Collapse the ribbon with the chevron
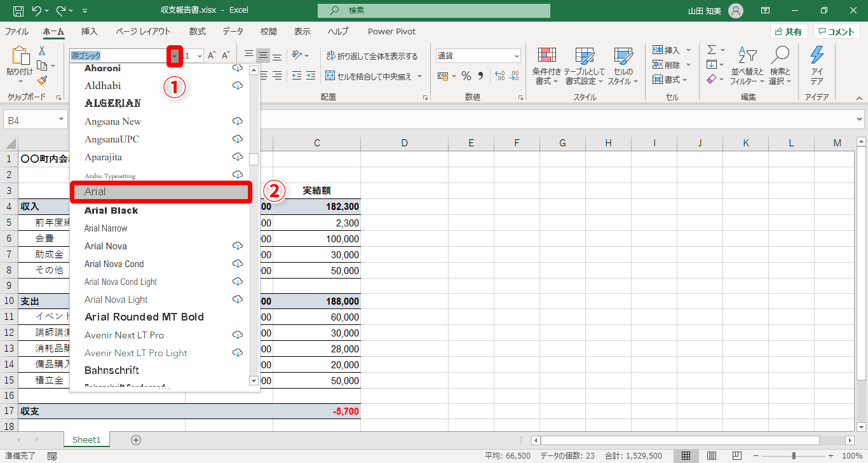868x463 pixels. pyautogui.click(x=858, y=98)
